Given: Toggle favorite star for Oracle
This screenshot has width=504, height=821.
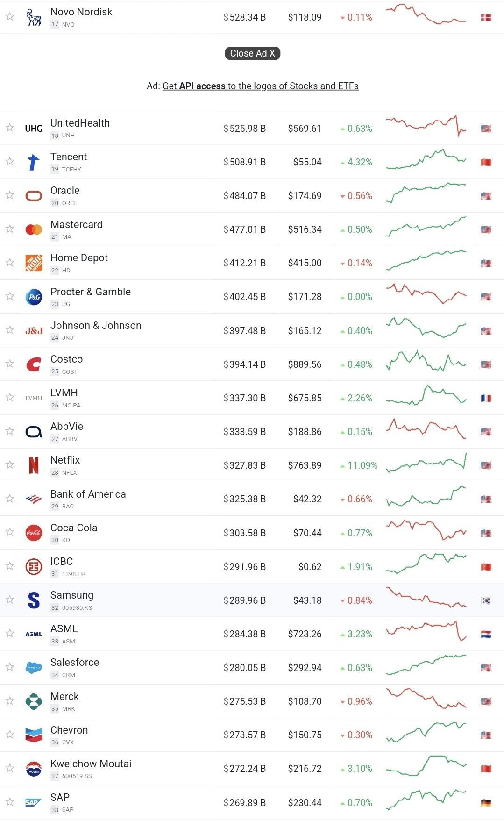Looking at the screenshot, I should click(x=10, y=195).
